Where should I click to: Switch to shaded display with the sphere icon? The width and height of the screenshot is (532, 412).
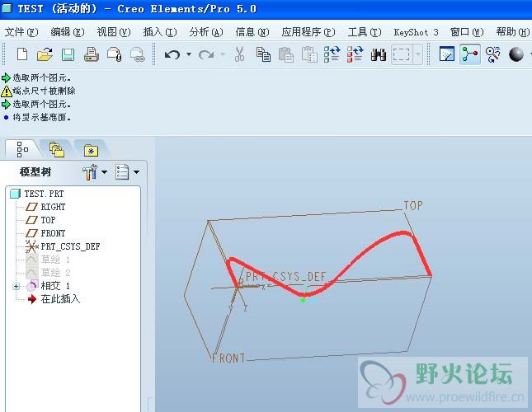pos(516,54)
